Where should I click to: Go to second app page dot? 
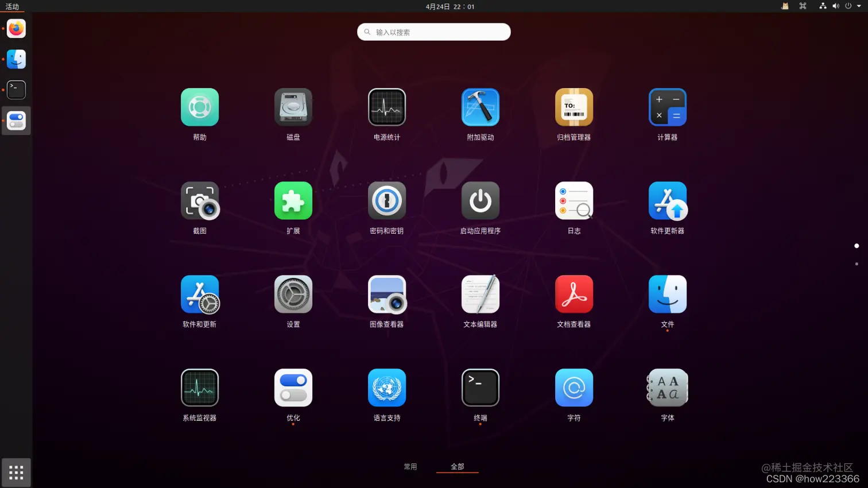(x=857, y=264)
